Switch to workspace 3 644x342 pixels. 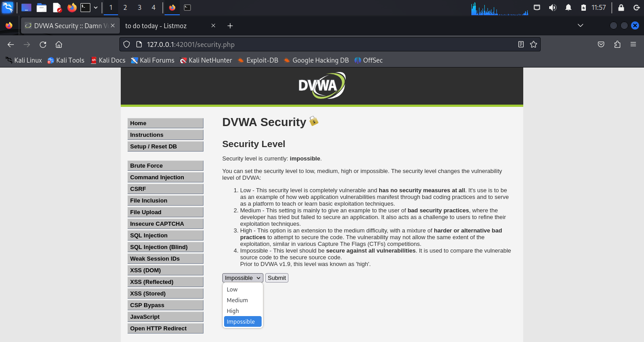tap(139, 8)
